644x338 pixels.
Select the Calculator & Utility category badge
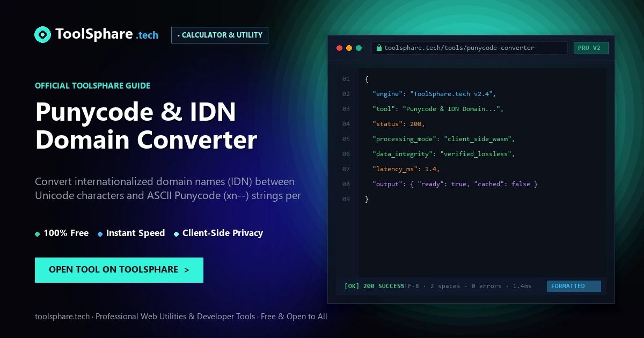[219, 35]
